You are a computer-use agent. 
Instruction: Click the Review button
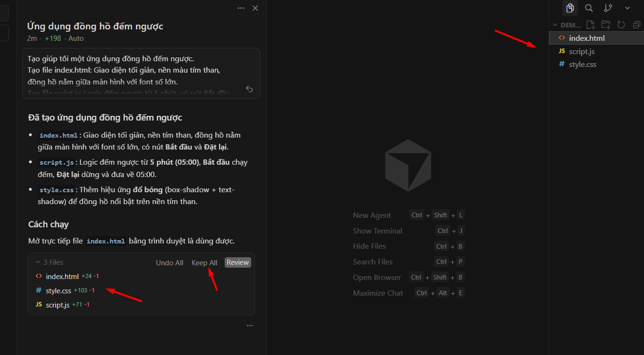coord(237,262)
